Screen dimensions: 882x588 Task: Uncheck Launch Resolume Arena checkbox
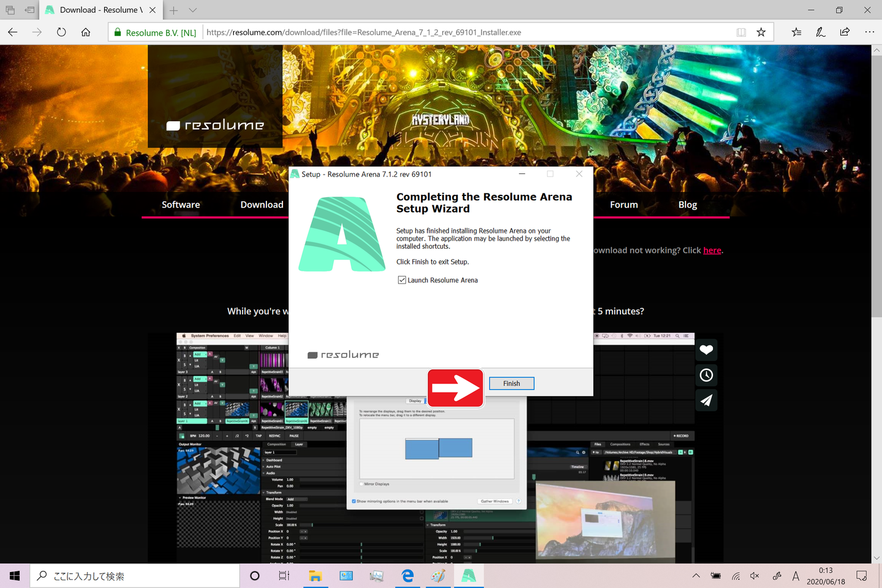[x=402, y=280]
